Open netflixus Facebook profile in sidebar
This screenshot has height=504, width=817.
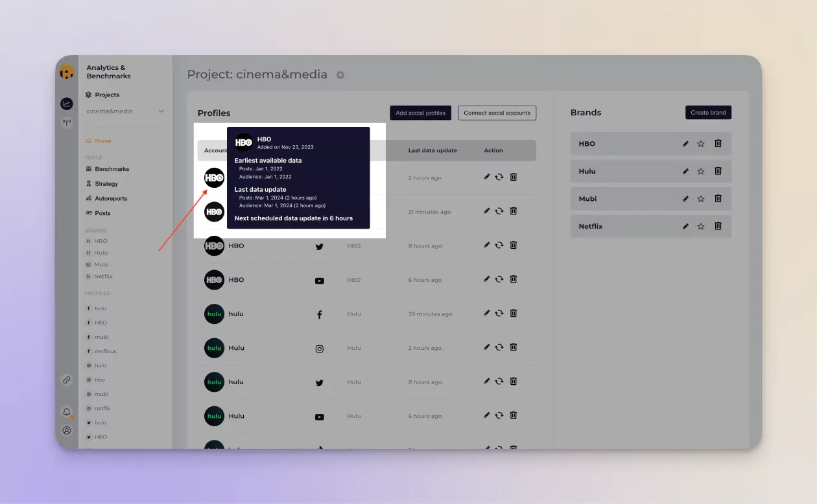point(101,351)
